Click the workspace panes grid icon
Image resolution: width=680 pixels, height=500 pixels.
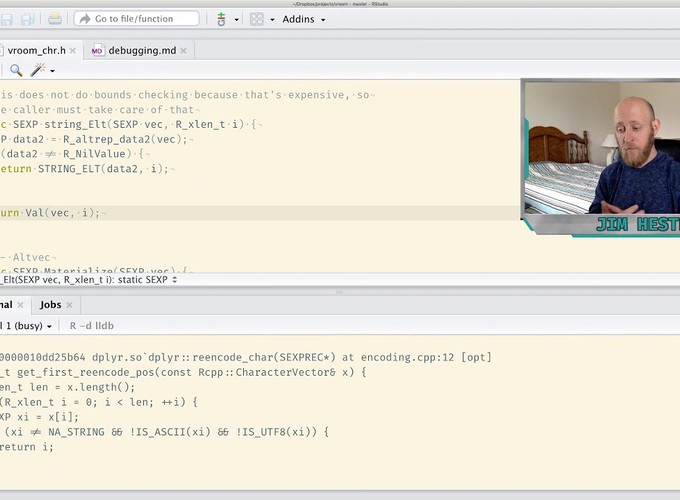click(257, 19)
